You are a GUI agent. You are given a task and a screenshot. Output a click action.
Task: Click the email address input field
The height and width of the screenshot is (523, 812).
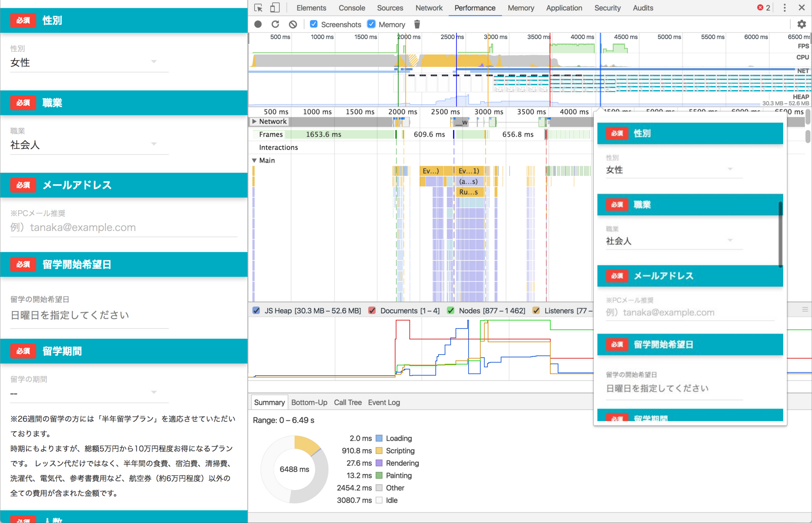[124, 227]
